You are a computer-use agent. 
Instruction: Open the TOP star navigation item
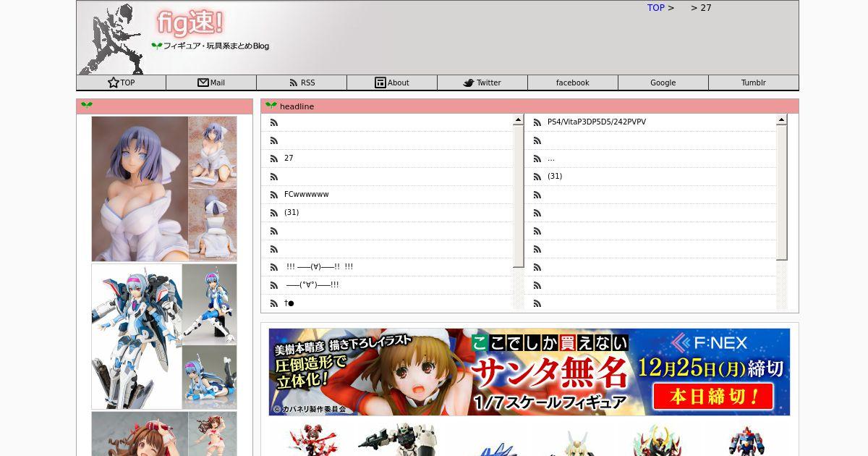tap(121, 83)
